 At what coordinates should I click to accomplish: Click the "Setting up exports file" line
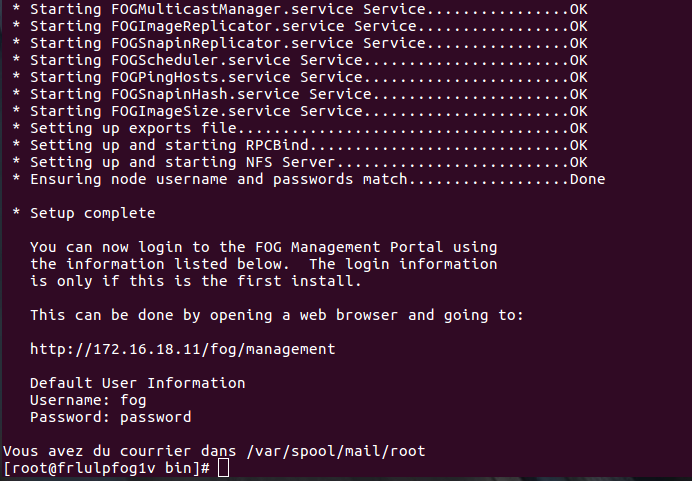pyautogui.click(x=300, y=128)
